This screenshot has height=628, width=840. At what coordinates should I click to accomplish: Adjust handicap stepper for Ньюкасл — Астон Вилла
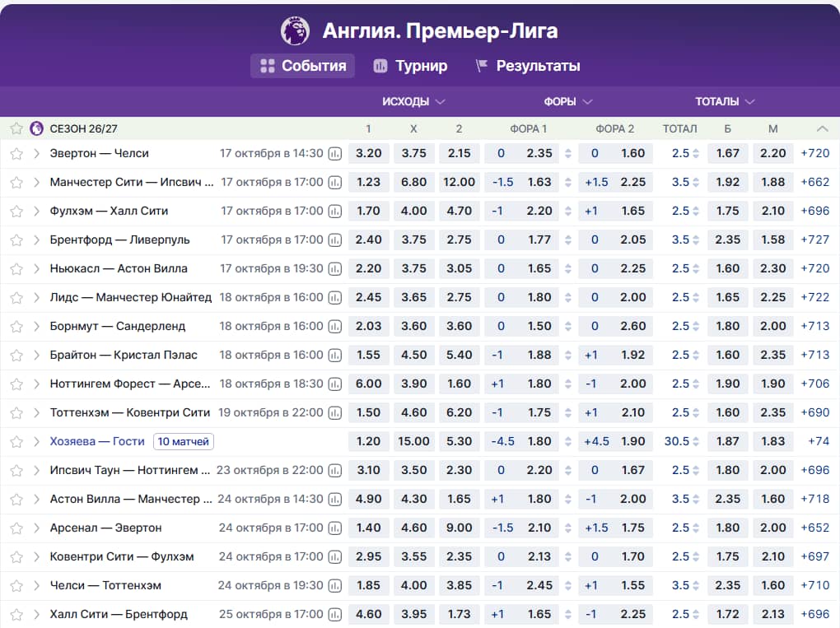(x=568, y=269)
